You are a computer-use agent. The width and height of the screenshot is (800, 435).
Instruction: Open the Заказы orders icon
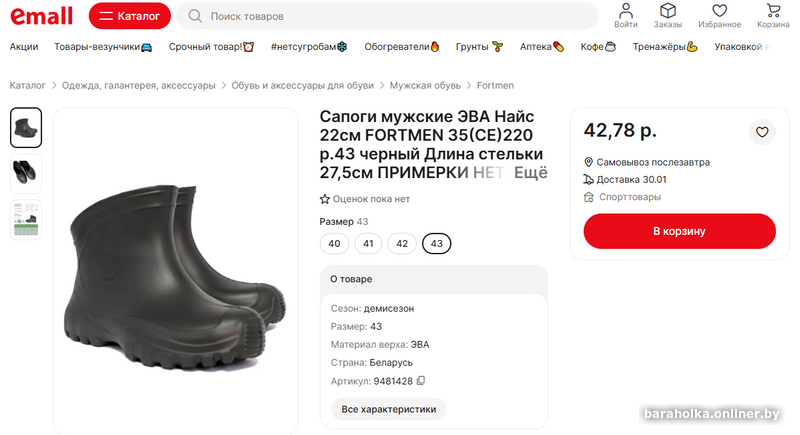pyautogui.click(x=668, y=15)
